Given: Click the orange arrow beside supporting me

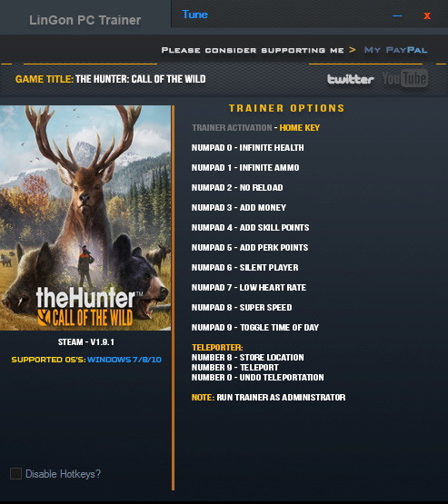Looking at the screenshot, I should 353,50.
